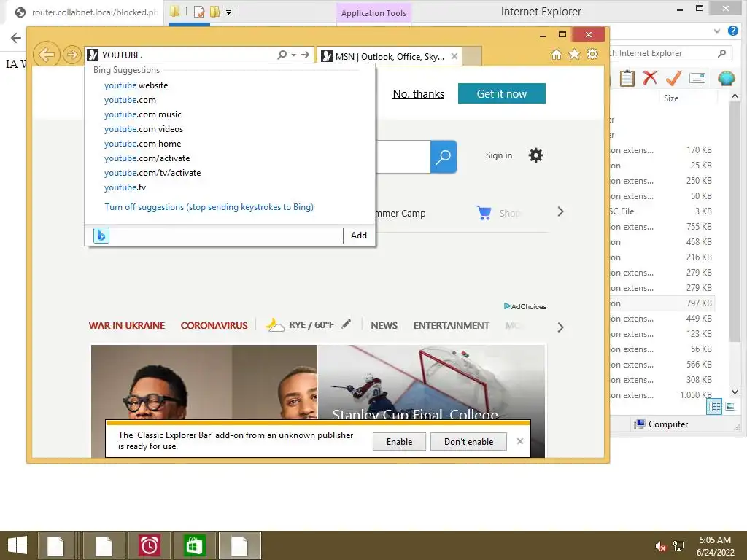Choose the 'youtube.com home' suggestion

tap(143, 144)
